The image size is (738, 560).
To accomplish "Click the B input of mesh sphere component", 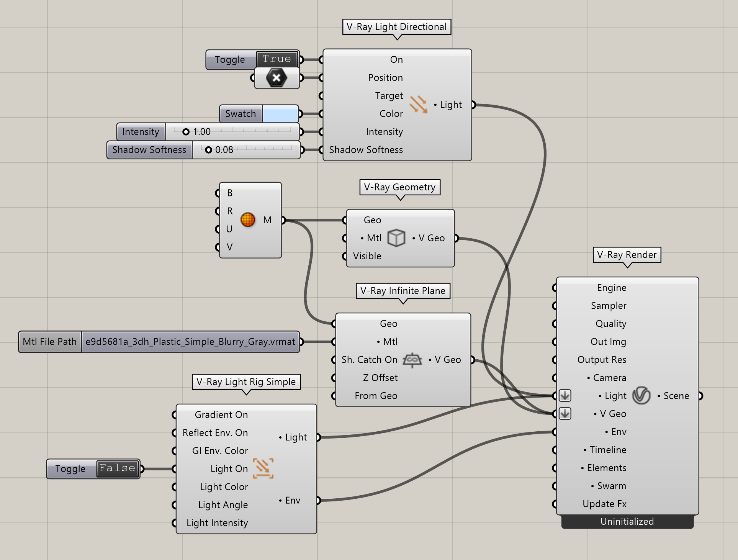I will (x=230, y=193).
